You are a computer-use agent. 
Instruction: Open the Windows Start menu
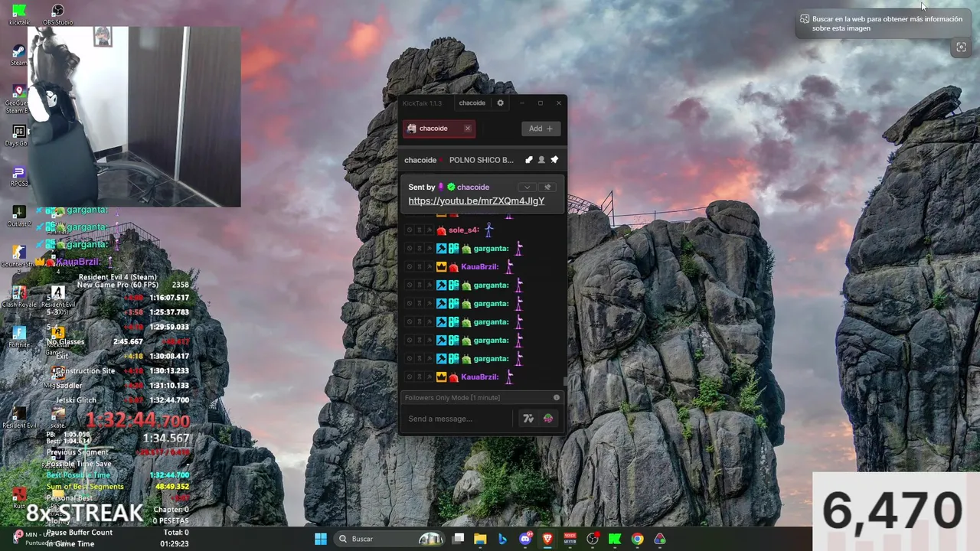click(x=321, y=539)
